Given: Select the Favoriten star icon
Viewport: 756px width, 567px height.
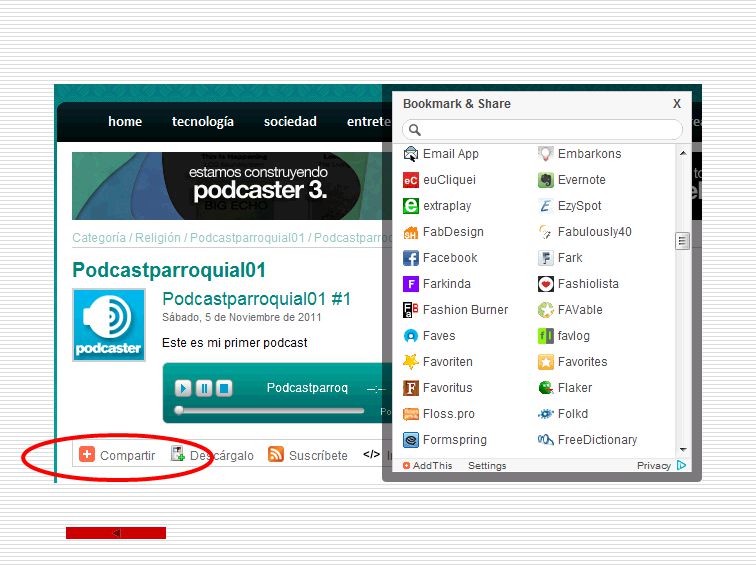Looking at the screenshot, I should (410, 362).
